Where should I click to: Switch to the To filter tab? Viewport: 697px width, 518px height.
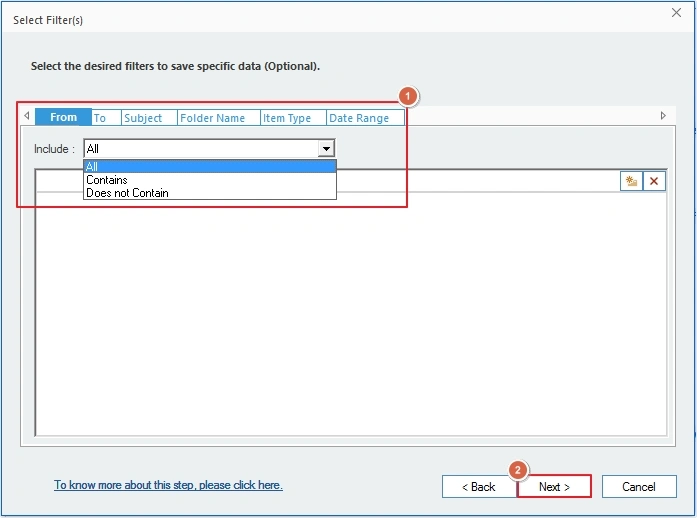[x=106, y=118]
